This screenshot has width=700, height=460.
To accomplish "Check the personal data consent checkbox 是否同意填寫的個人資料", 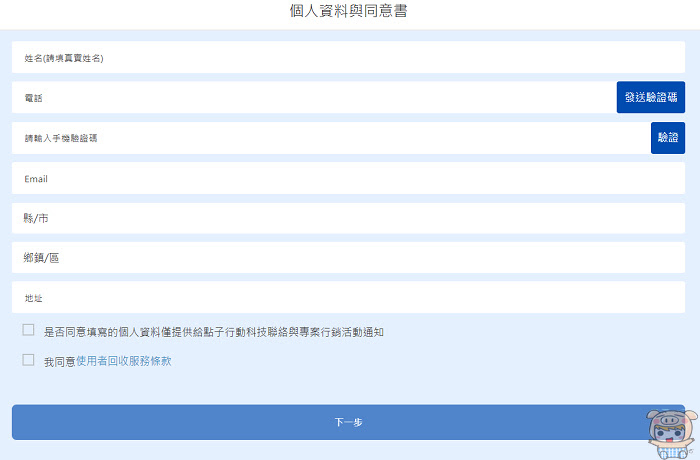I will pos(28,330).
